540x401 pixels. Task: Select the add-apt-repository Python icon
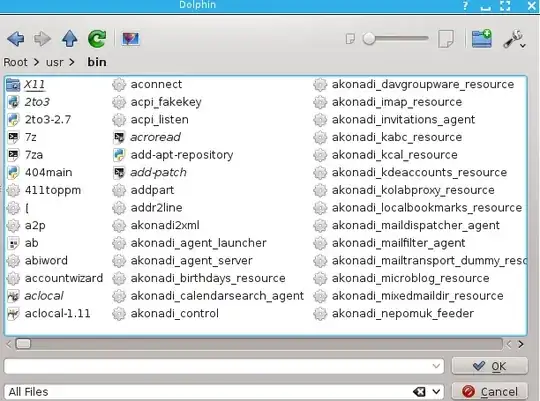click(119, 155)
